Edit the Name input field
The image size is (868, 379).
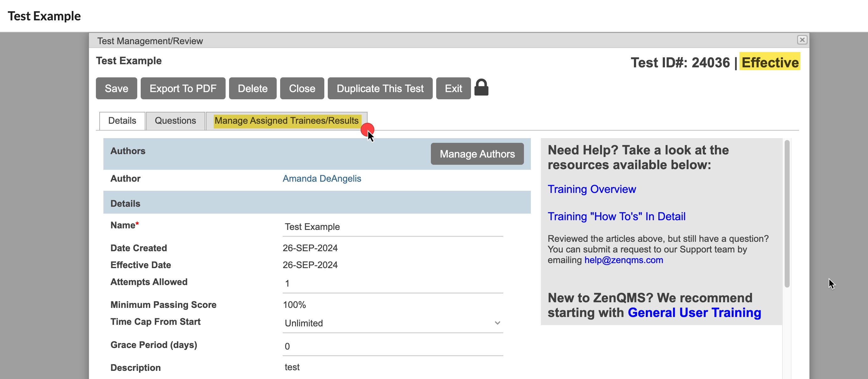(393, 227)
